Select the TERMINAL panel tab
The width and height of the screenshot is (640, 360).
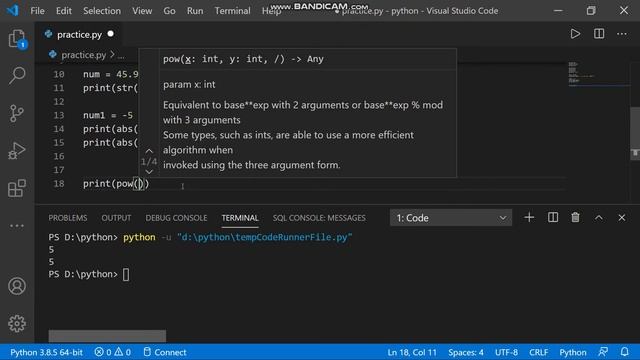pos(240,218)
